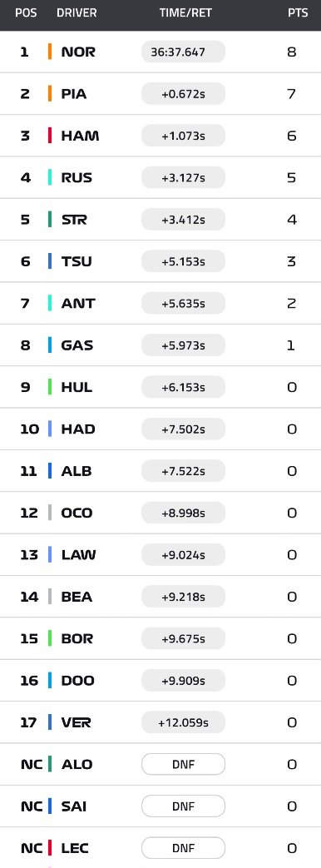This screenshot has width=321, height=868.
Task: Sort by the TIME/RET column header
Action: 185,12
